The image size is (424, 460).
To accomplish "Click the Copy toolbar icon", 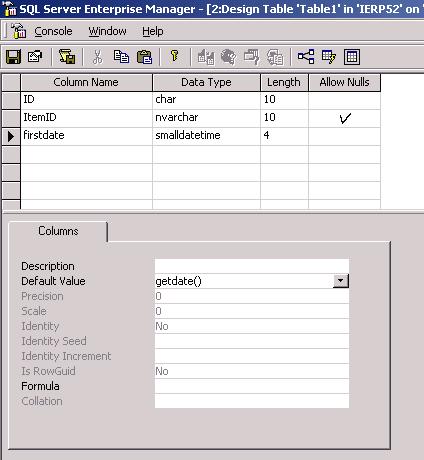I will click(x=121, y=57).
